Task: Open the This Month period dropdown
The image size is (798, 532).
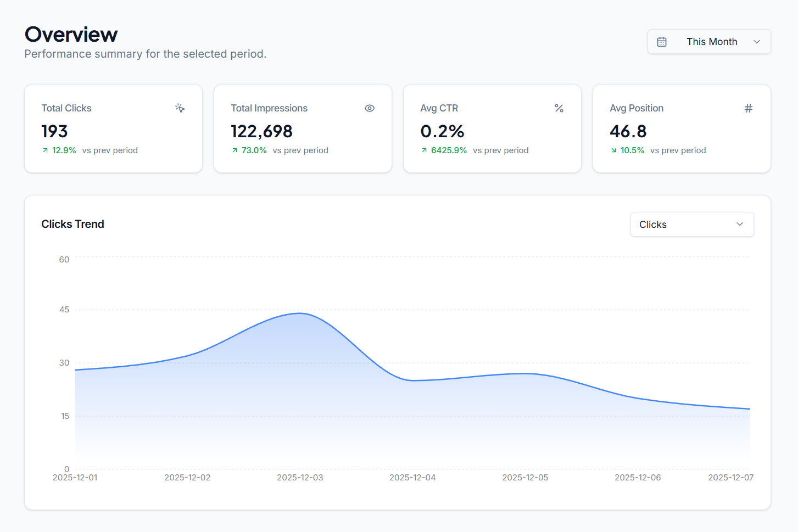Action: pyautogui.click(x=708, y=41)
